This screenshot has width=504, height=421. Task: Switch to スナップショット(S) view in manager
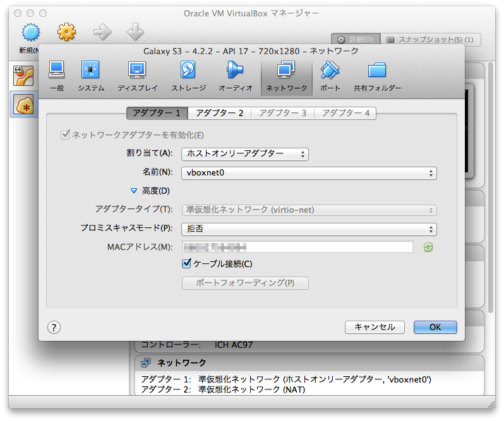point(431,40)
